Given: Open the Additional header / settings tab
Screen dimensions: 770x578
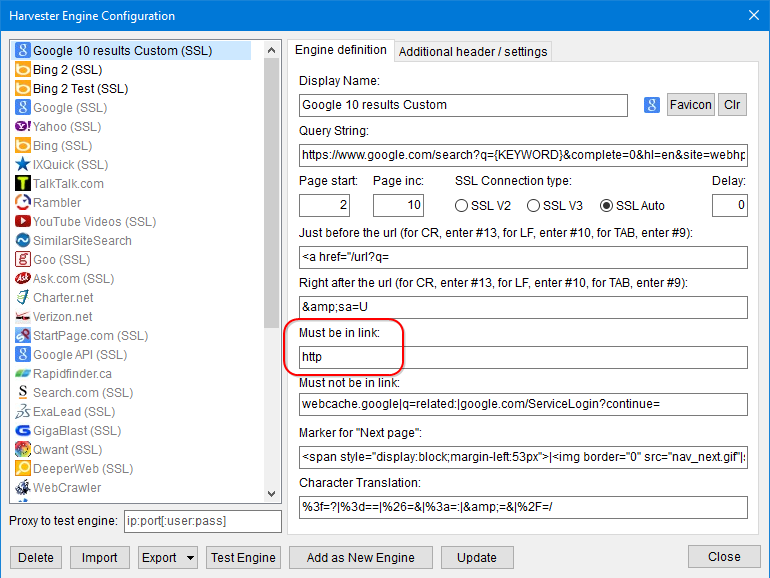Looking at the screenshot, I should [473, 52].
